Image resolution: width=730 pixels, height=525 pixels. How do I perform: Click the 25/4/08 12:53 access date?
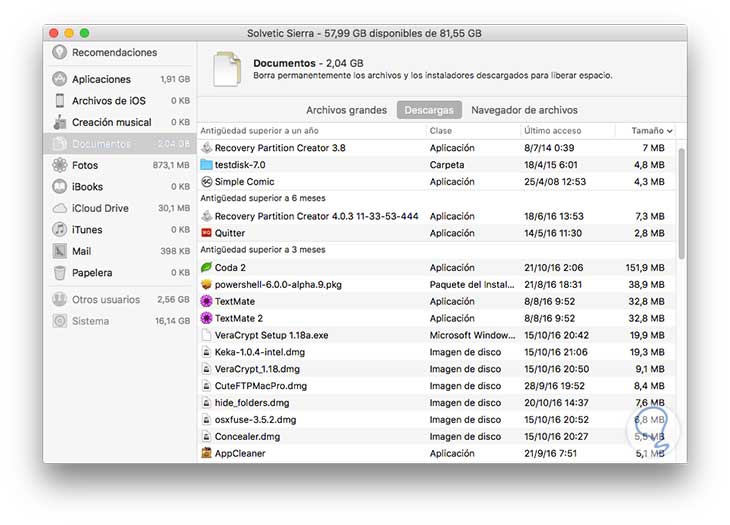pos(555,182)
